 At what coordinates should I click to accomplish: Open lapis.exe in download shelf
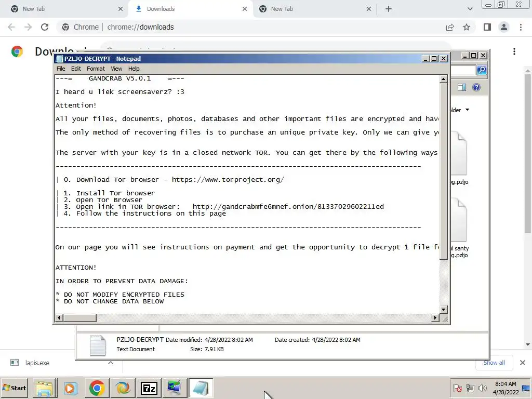(x=37, y=363)
